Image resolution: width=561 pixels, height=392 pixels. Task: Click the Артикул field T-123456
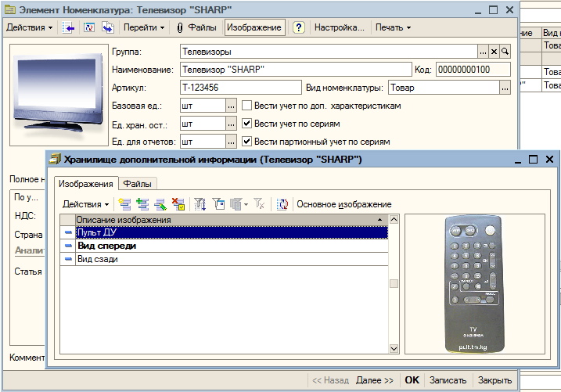(241, 88)
